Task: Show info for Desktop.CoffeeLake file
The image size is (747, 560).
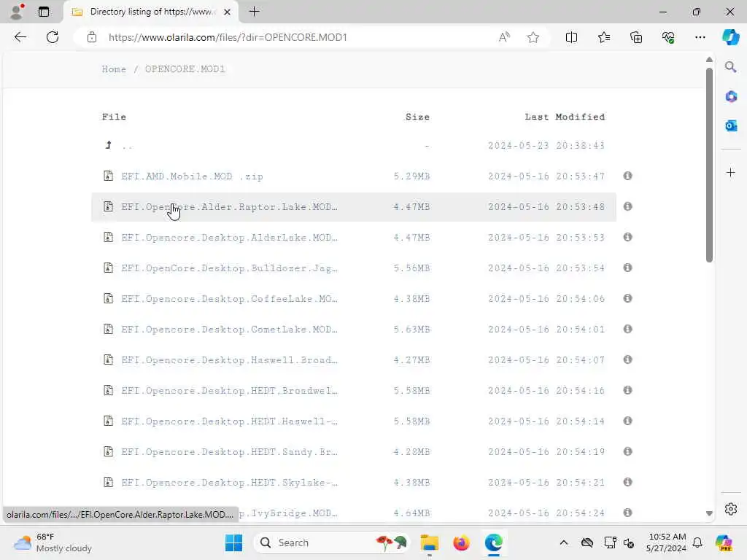Action: point(627,298)
